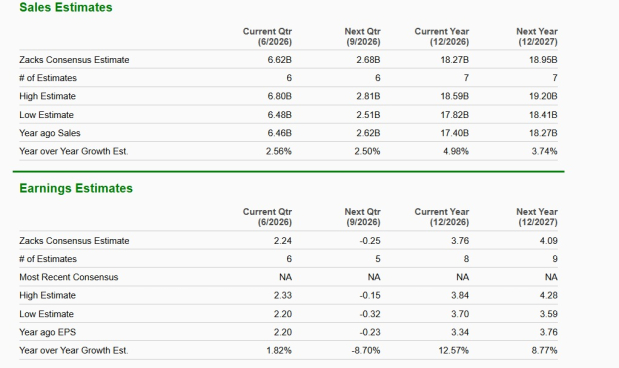Select sales growth estimate 3.74%
Viewport: 619px width, 368px height.
pos(544,151)
